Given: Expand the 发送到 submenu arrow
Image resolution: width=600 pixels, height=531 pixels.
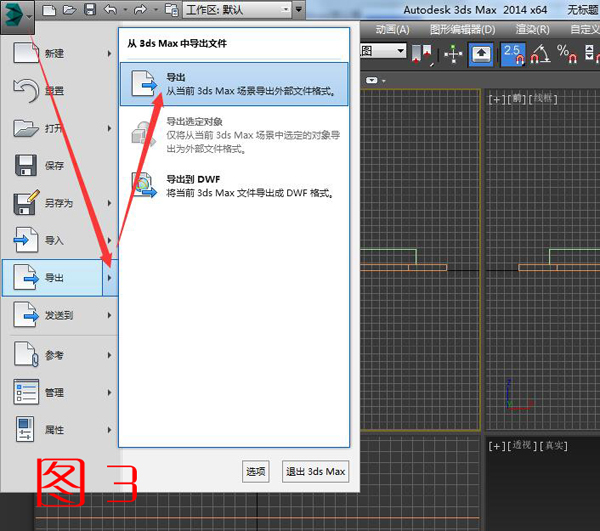Looking at the screenshot, I should point(109,315).
